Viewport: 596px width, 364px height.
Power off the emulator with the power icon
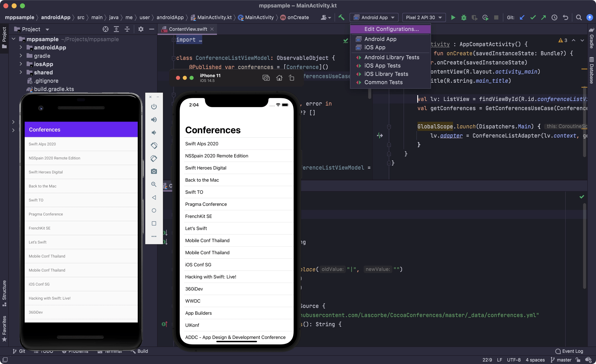click(154, 106)
